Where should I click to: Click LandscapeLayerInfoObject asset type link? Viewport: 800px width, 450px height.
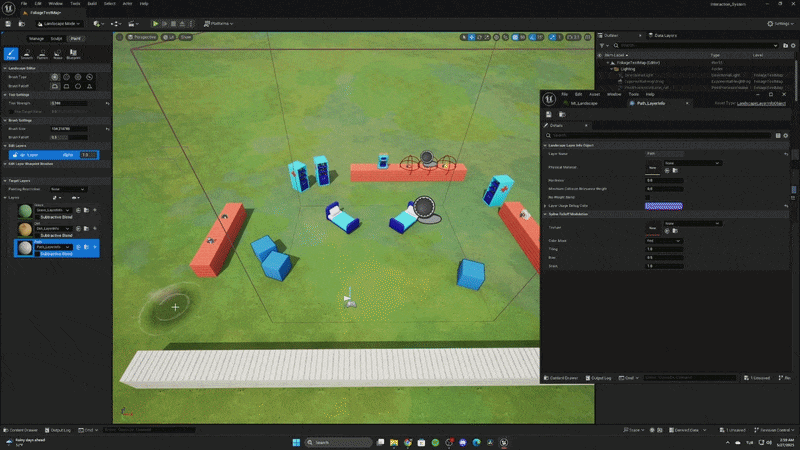pyautogui.click(x=761, y=103)
